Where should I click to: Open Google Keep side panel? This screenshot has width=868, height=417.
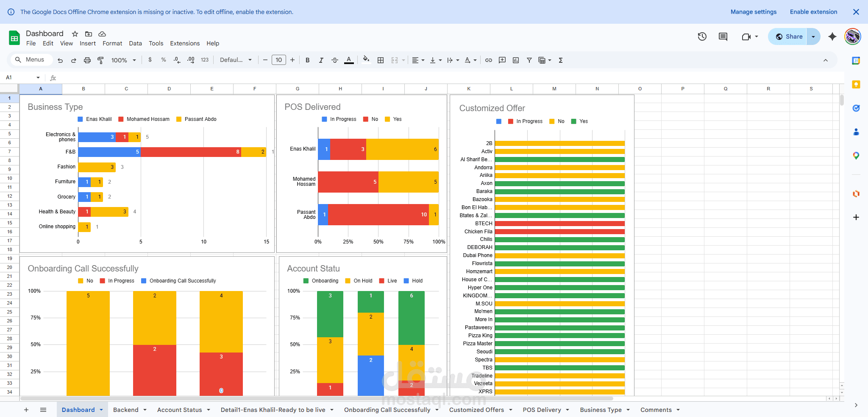click(x=856, y=84)
